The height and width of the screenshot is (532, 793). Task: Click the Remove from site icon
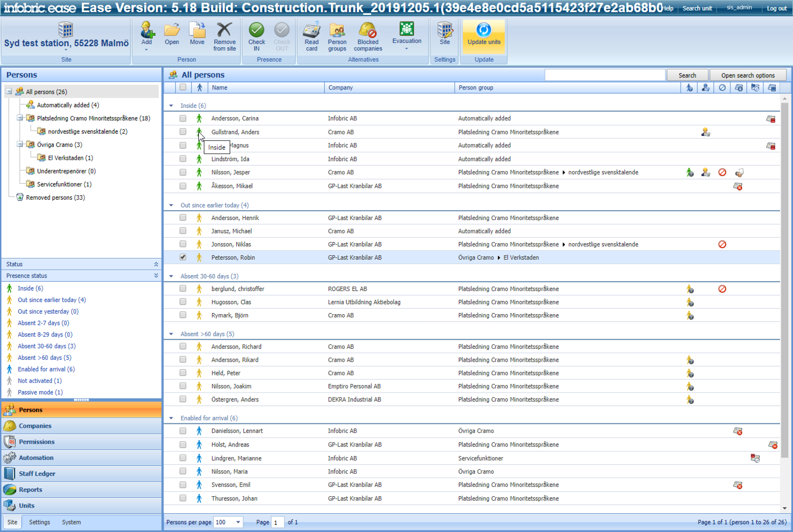tap(224, 30)
